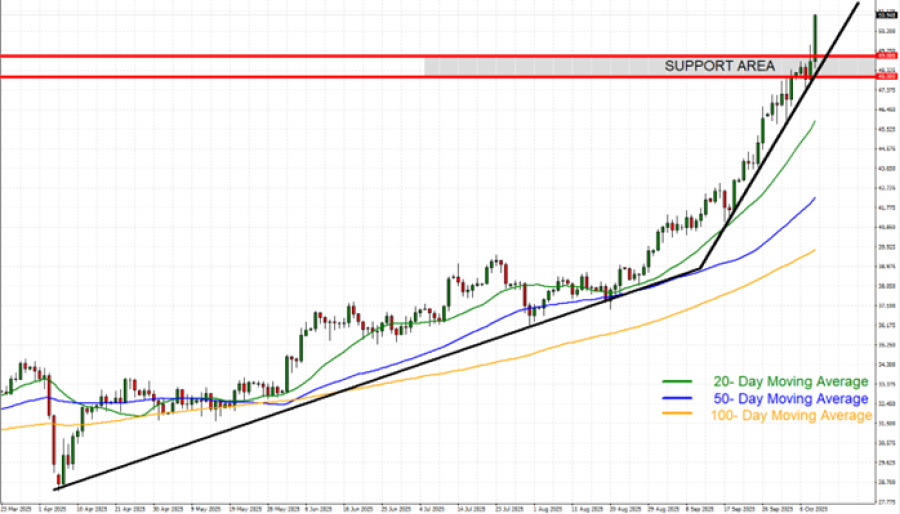Screen dimensions: 900x514
Task: Select the orange 100-Day legend line swatch
Action: point(677,414)
